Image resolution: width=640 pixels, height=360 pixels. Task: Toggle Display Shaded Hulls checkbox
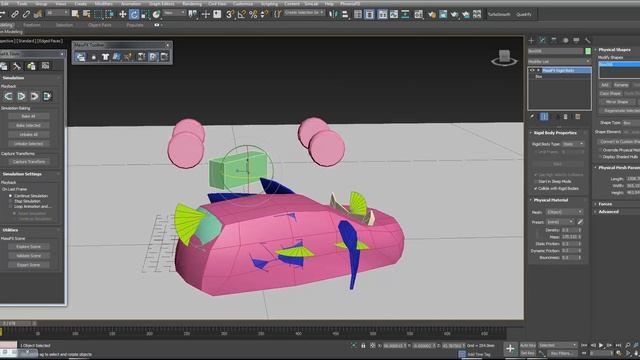[x=600, y=156]
